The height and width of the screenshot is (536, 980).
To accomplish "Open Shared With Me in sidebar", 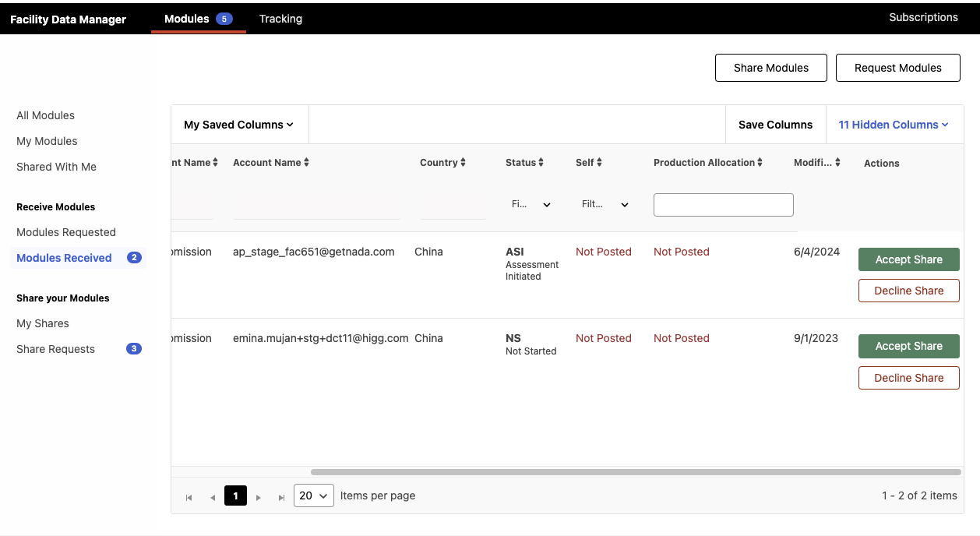I will [56, 167].
